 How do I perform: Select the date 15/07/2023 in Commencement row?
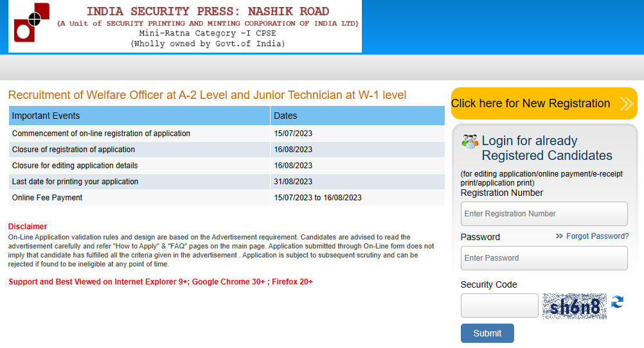[x=293, y=134]
